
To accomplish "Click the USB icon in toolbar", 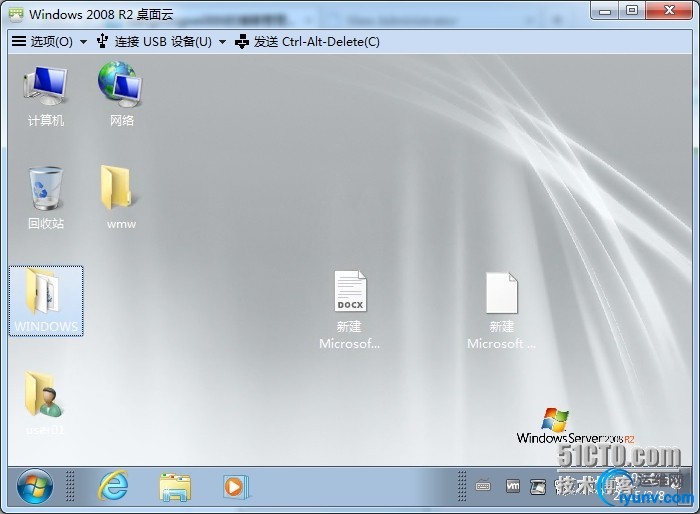I will pos(102,41).
